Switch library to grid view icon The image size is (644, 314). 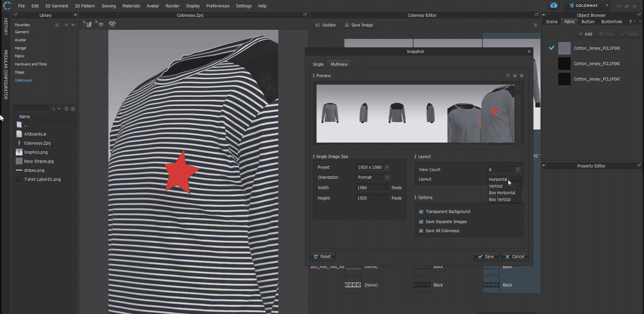click(x=73, y=109)
